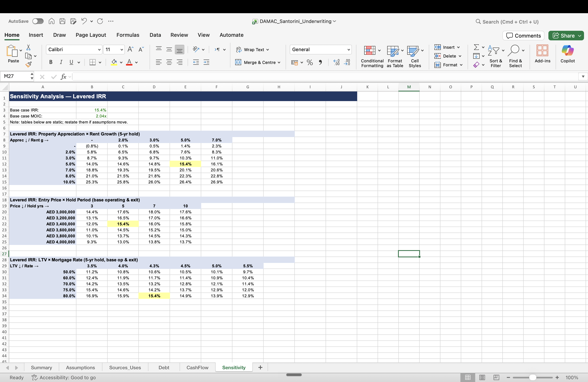Click the Increase Decimal icon
Image resolution: width=588 pixels, height=382 pixels.
pos(336,62)
